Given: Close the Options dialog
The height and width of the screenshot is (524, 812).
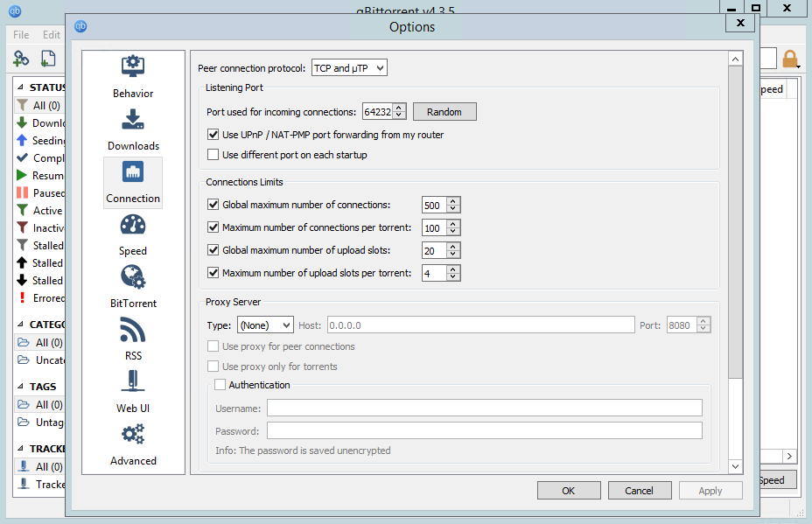Looking at the screenshot, I should (740, 23).
